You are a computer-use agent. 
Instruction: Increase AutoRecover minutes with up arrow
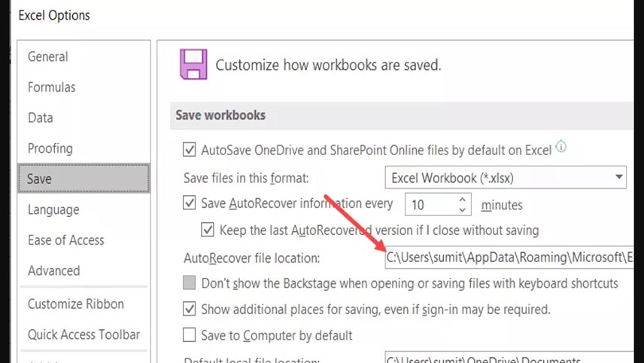point(462,200)
